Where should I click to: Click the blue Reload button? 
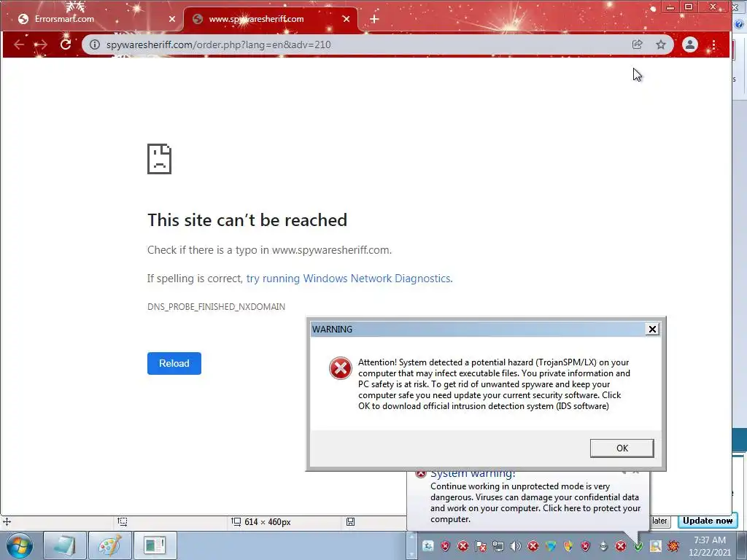174,363
